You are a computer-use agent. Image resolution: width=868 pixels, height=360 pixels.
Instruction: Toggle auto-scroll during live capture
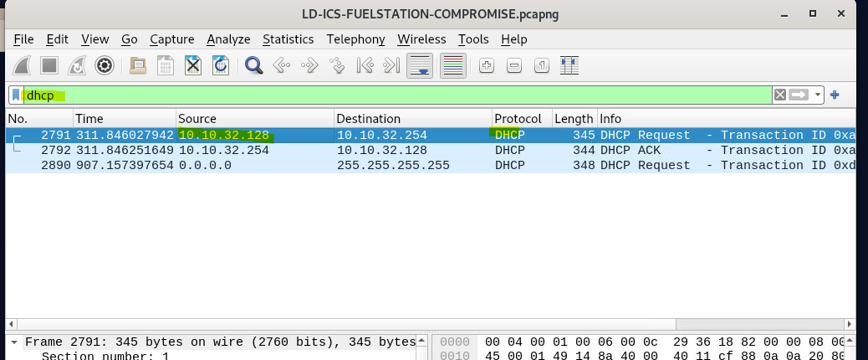point(420,65)
